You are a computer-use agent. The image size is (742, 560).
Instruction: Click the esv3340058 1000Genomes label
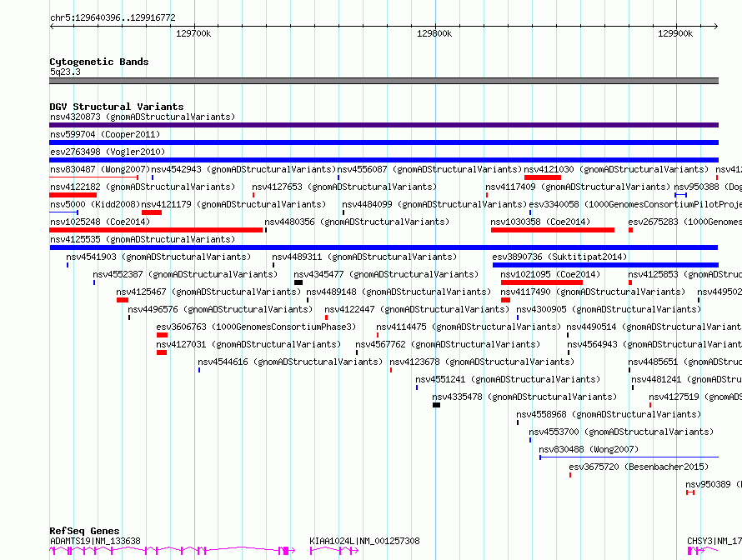(x=635, y=204)
